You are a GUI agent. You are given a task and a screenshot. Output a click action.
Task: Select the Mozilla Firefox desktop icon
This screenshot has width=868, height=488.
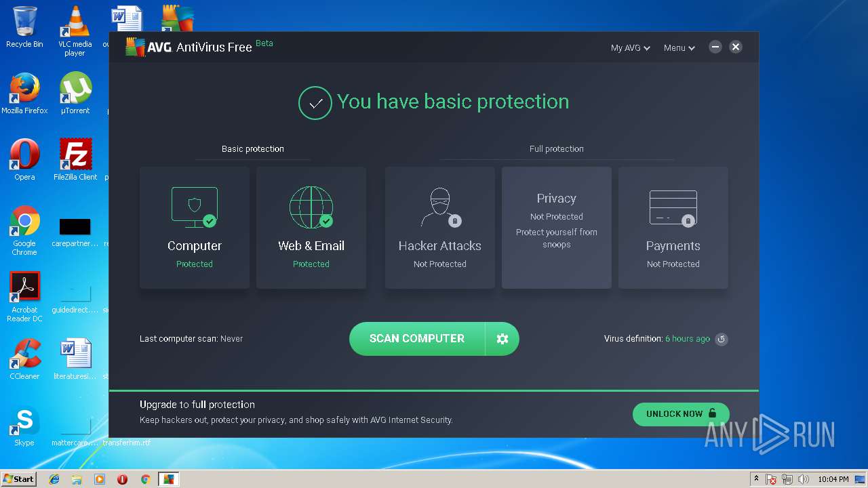[x=24, y=94]
